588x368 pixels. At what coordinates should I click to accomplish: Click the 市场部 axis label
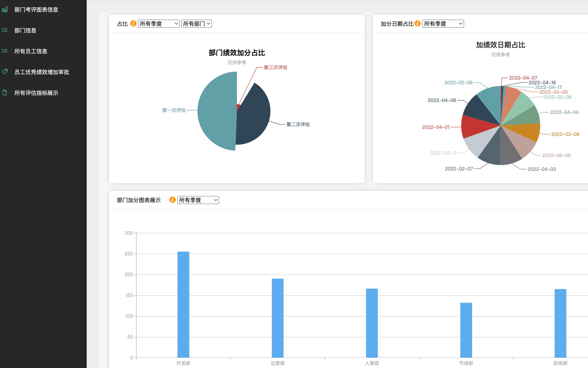pyautogui.click(x=466, y=363)
